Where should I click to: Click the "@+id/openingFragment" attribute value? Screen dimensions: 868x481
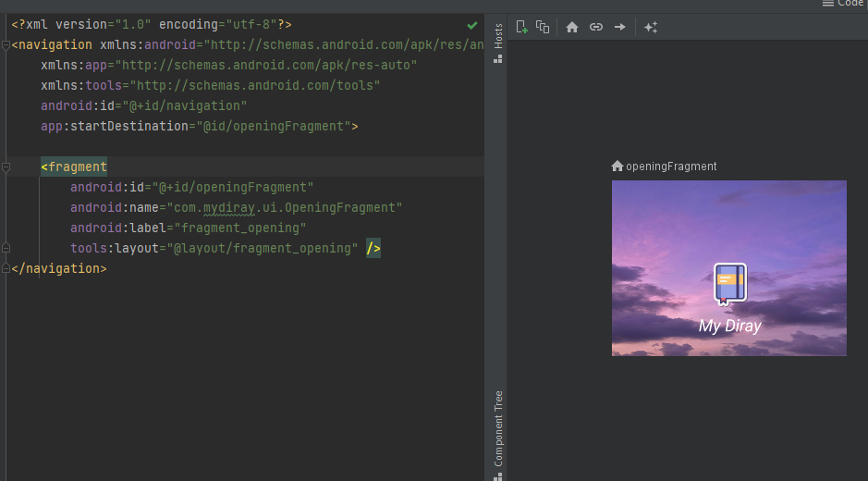[x=233, y=187]
